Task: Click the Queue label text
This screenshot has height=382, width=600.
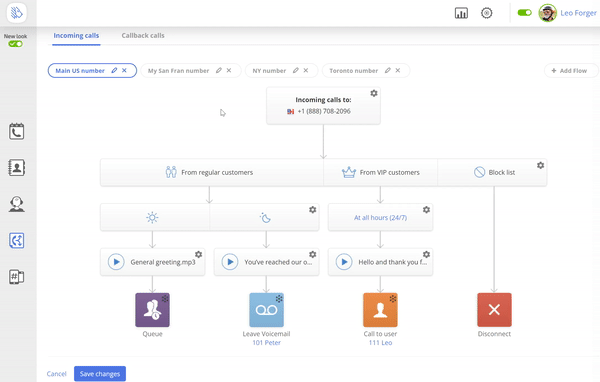Action: pos(152,334)
